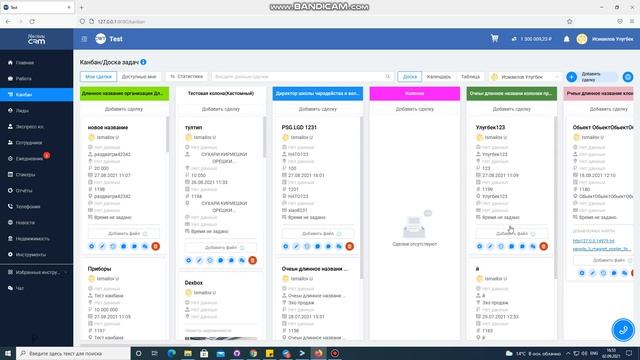Add a file to the 'новое название' card

point(124,233)
